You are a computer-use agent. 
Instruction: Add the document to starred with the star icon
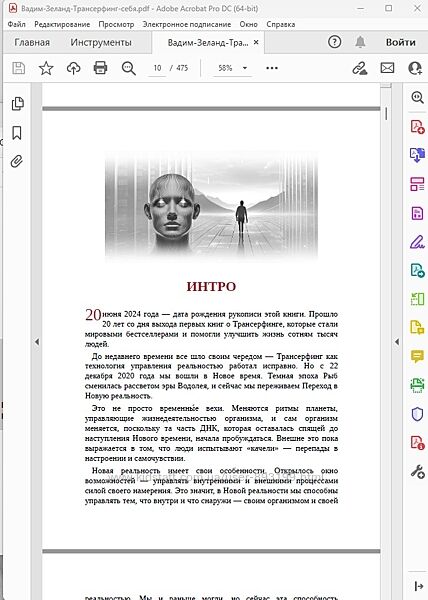pyautogui.click(x=46, y=68)
